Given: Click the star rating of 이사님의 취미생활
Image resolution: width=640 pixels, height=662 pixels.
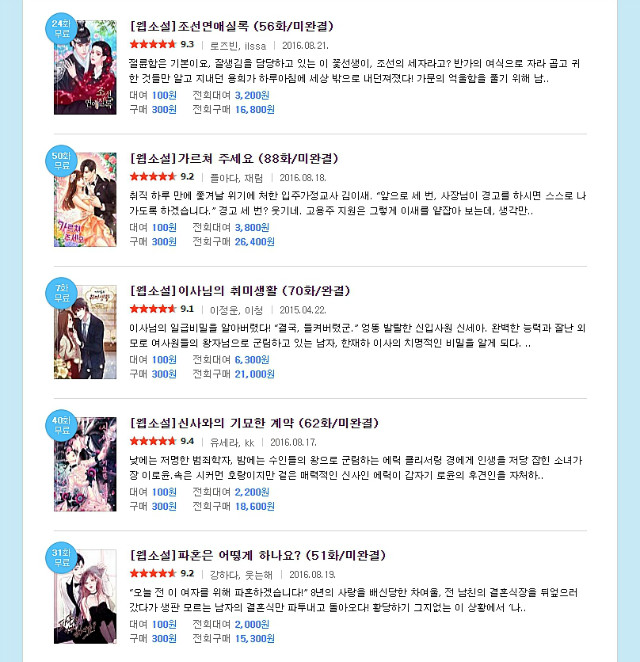Looking at the screenshot, I should point(162,309).
